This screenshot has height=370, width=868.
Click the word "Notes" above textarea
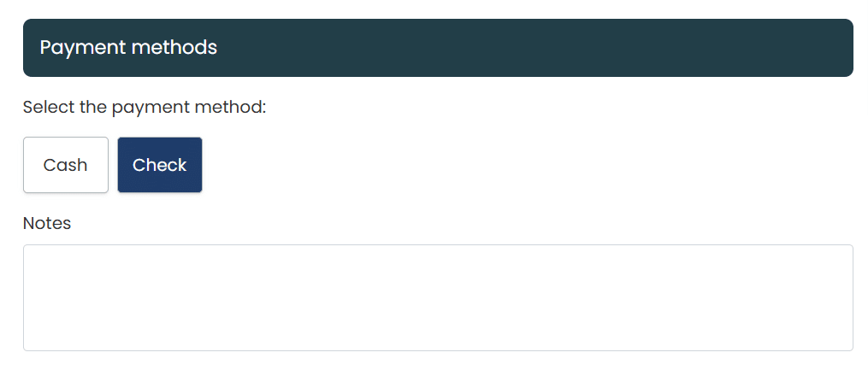coord(47,223)
